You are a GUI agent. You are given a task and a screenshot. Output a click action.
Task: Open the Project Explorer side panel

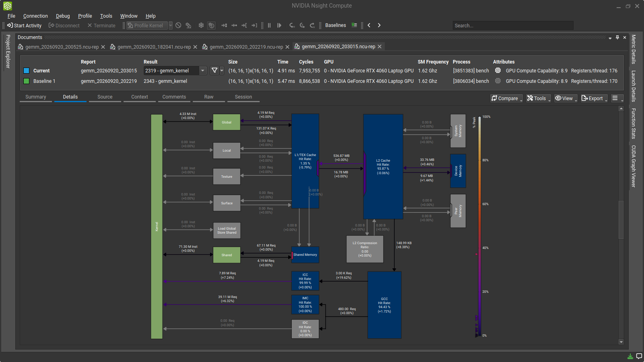pos(8,51)
